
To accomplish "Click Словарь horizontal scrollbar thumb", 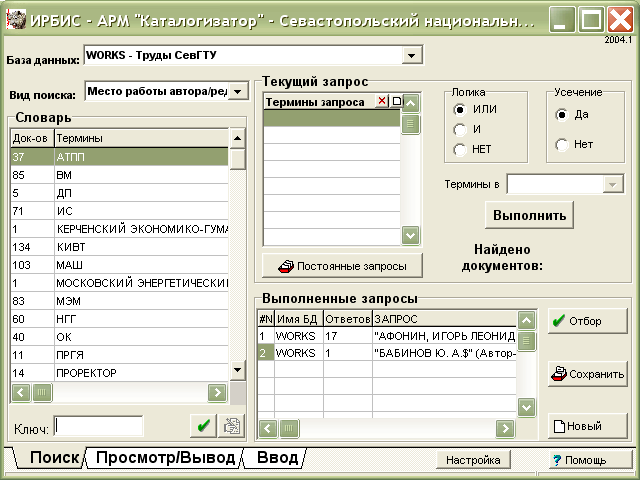I will click(42, 393).
